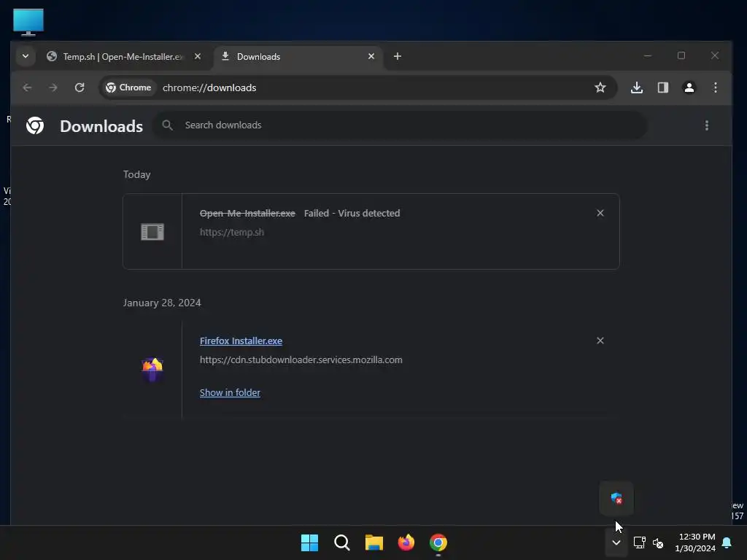Click the Chrome site info chip
The height and width of the screenshot is (560, 747).
pyautogui.click(x=128, y=87)
